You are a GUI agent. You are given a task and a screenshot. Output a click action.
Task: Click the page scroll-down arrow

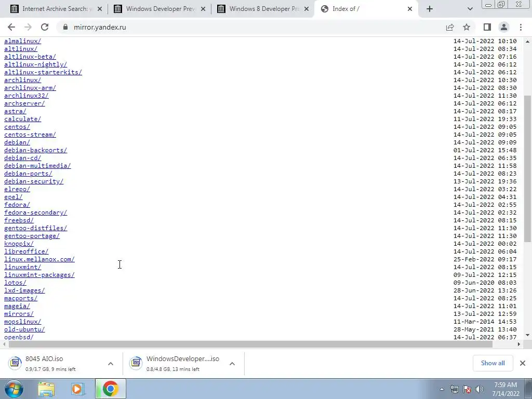pos(528,335)
